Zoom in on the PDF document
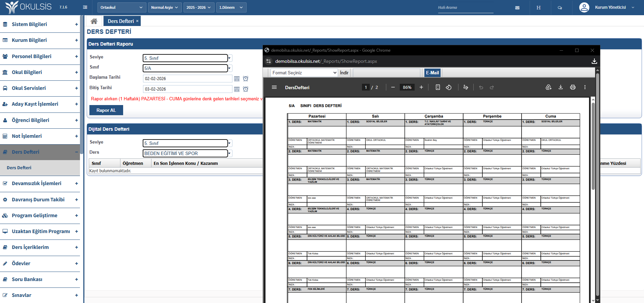 tap(421, 87)
